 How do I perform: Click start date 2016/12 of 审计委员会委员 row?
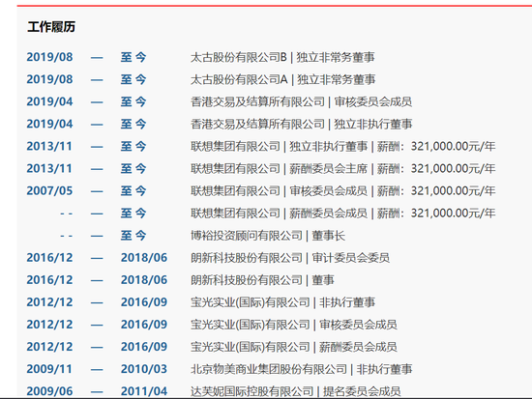(49, 258)
